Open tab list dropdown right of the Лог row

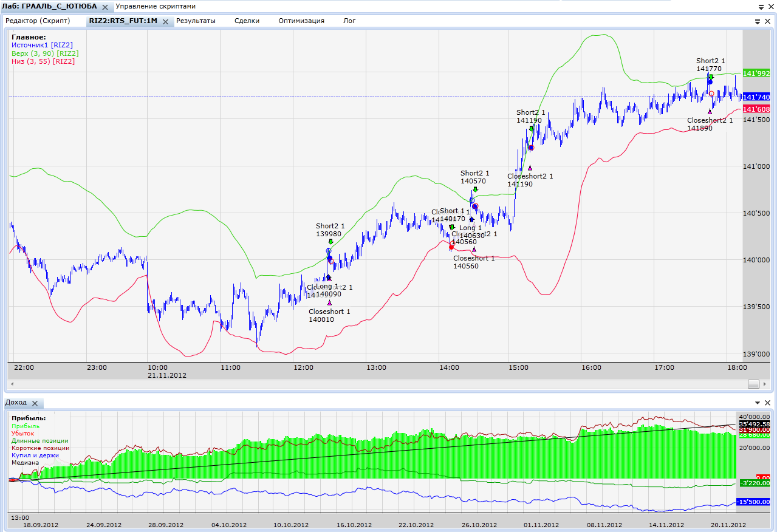pos(758,21)
